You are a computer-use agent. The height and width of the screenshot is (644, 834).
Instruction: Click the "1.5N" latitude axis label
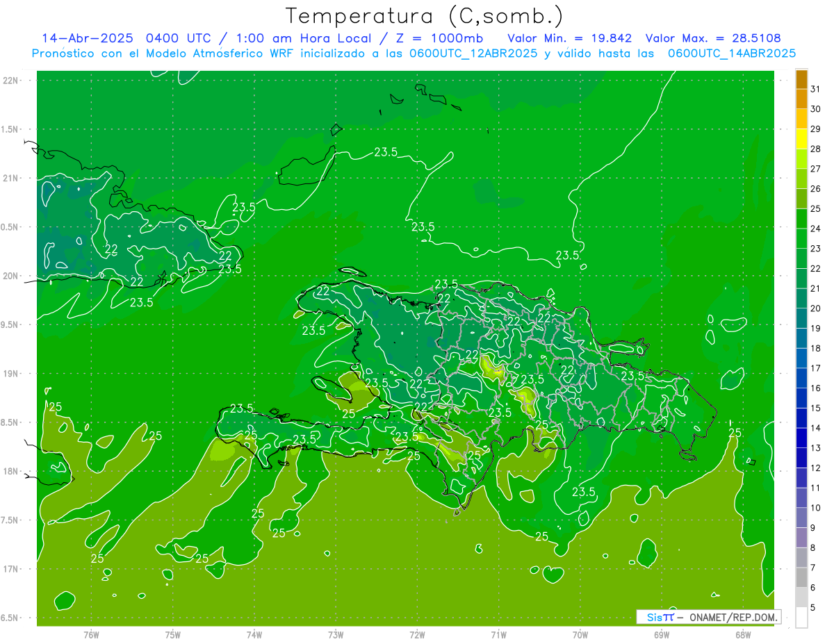(10, 129)
